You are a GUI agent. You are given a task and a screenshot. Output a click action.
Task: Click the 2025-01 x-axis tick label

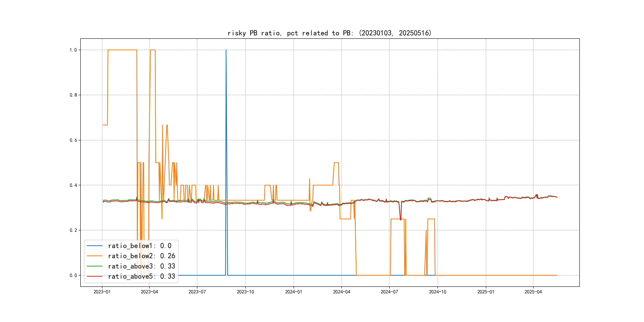(486, 292)
